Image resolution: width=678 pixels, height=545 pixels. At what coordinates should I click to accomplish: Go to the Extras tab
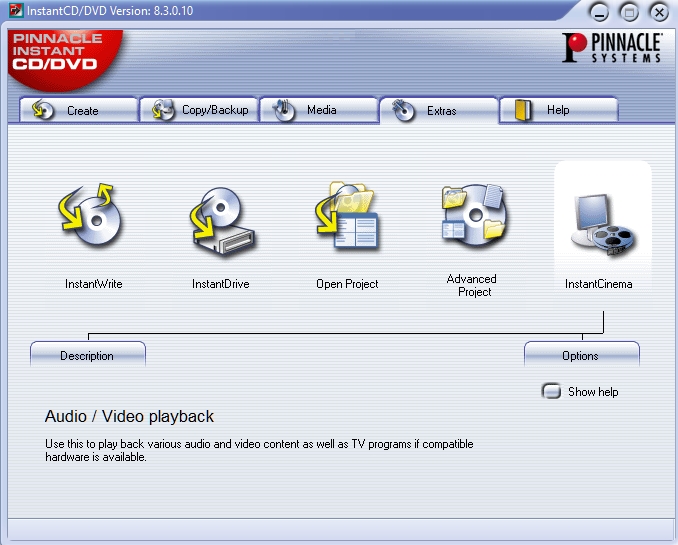439,111
